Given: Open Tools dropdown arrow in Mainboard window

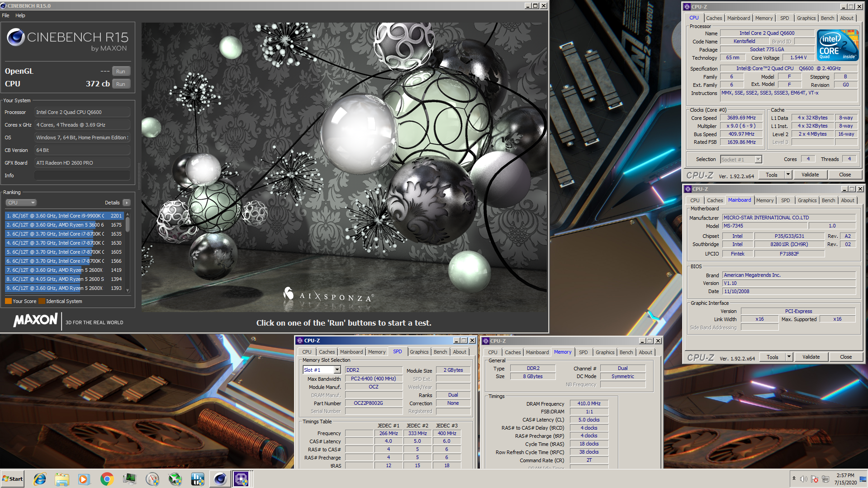Looking at the screenshot, I should (x=788, y=357).
